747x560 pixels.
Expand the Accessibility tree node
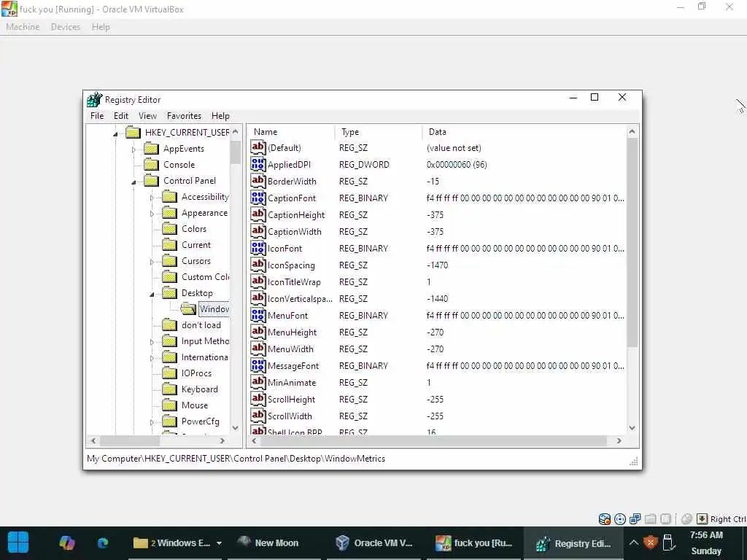click(152, 198)
